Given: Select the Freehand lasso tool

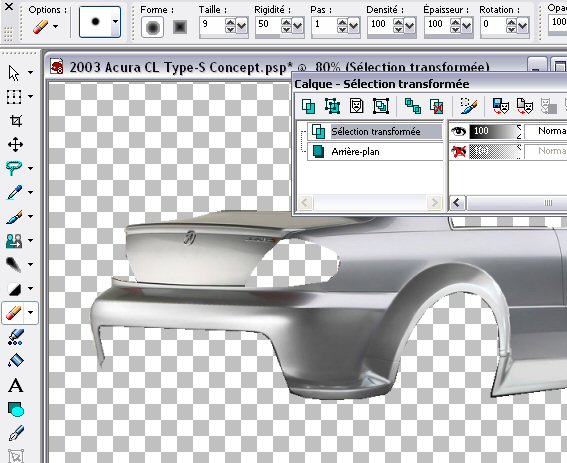Looking at the screenshot, I should (14, 168).
